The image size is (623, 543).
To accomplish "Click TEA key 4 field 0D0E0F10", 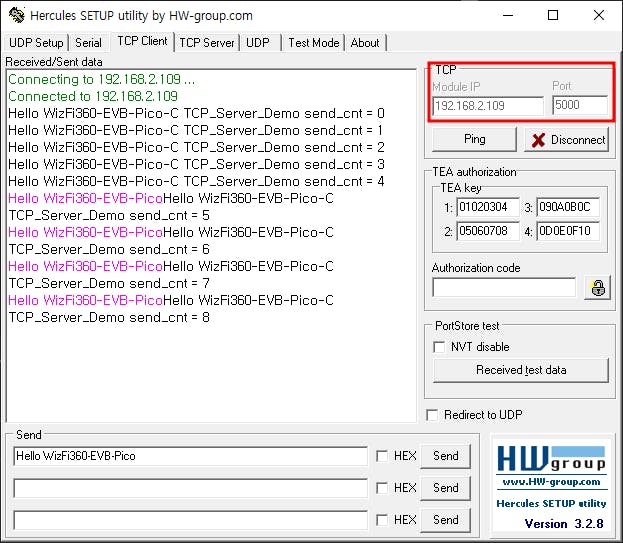I will click(x=568, y=231).
